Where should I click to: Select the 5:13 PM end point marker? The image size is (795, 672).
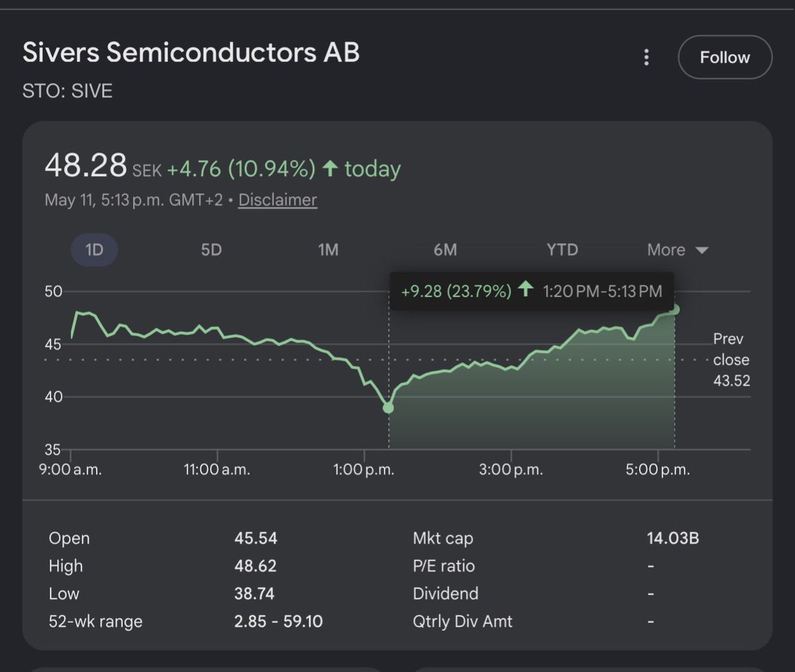coord(674,309)
